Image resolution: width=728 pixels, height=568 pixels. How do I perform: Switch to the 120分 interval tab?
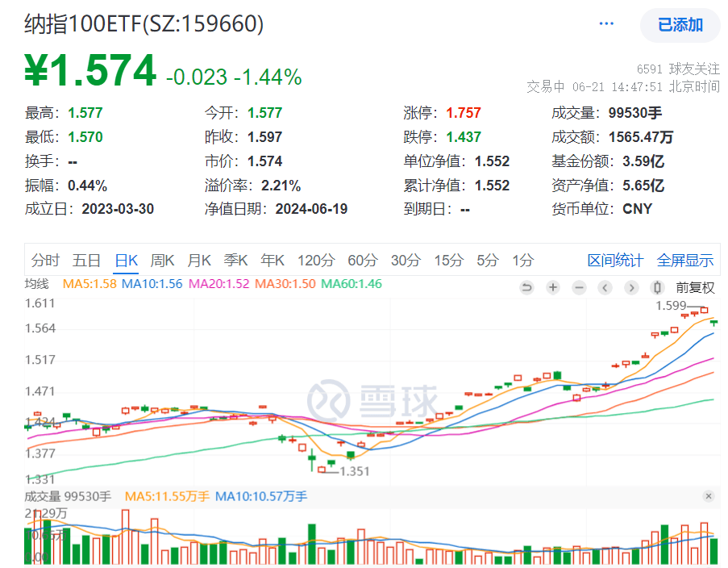(x=316, y=261)
